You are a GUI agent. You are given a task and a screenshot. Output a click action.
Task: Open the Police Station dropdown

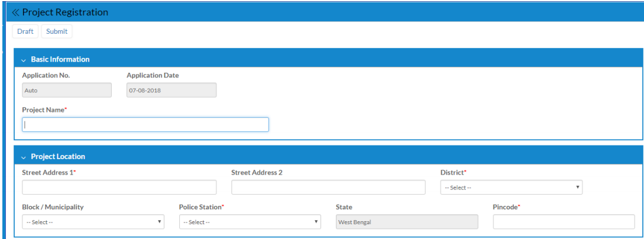(250, 222)
